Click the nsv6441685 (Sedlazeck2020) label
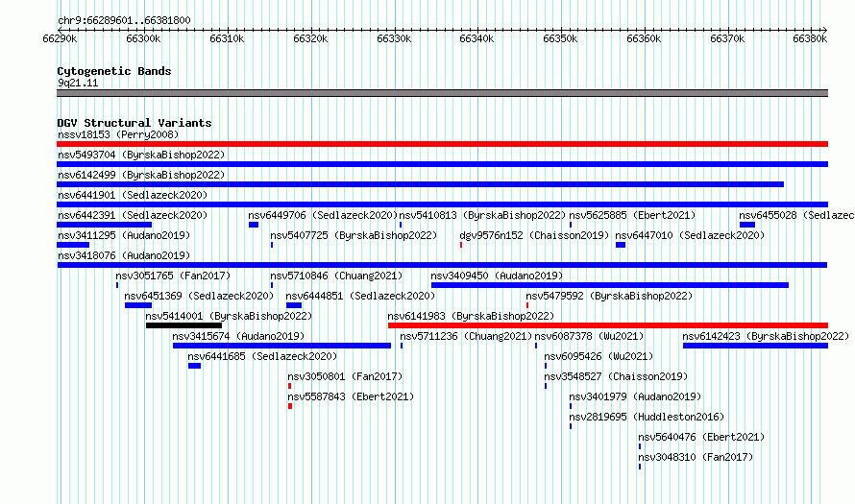This screenshot has height=504, width=855. pos(262,356)
